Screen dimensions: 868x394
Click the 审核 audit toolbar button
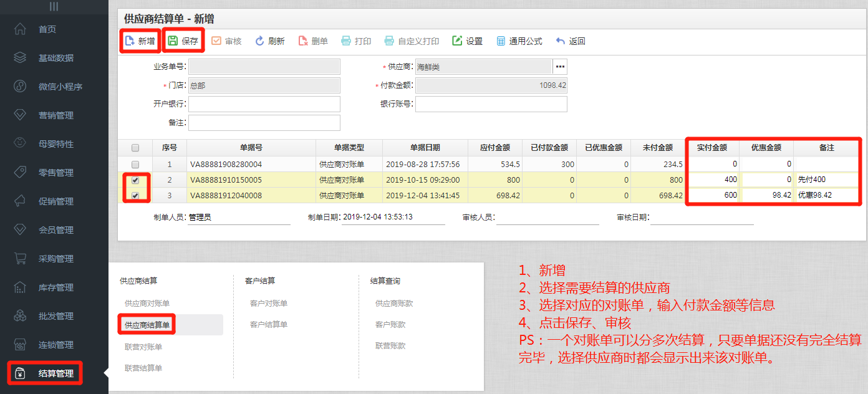[226, 41]
